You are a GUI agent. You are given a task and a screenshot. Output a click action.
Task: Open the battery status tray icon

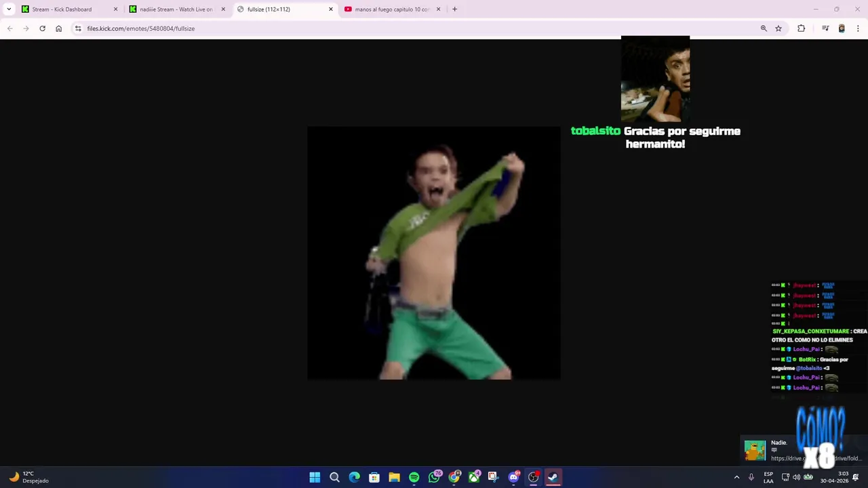tap(808, 477)
